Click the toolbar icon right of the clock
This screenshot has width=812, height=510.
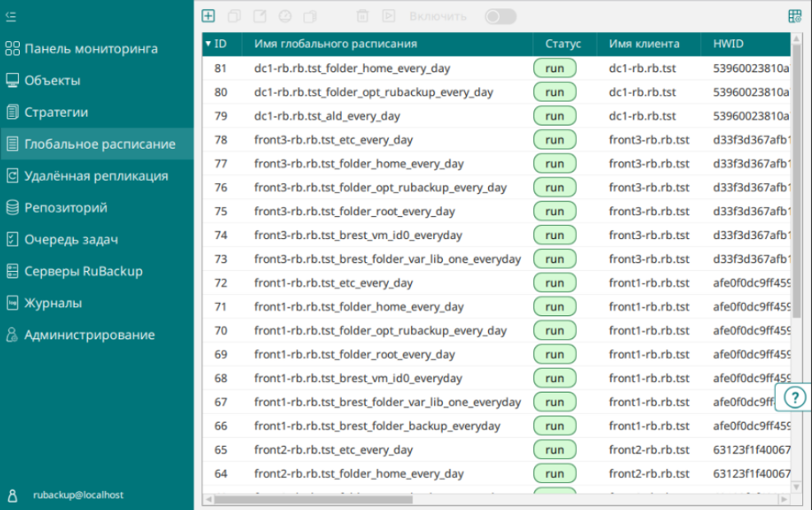[x=310, y=16]
